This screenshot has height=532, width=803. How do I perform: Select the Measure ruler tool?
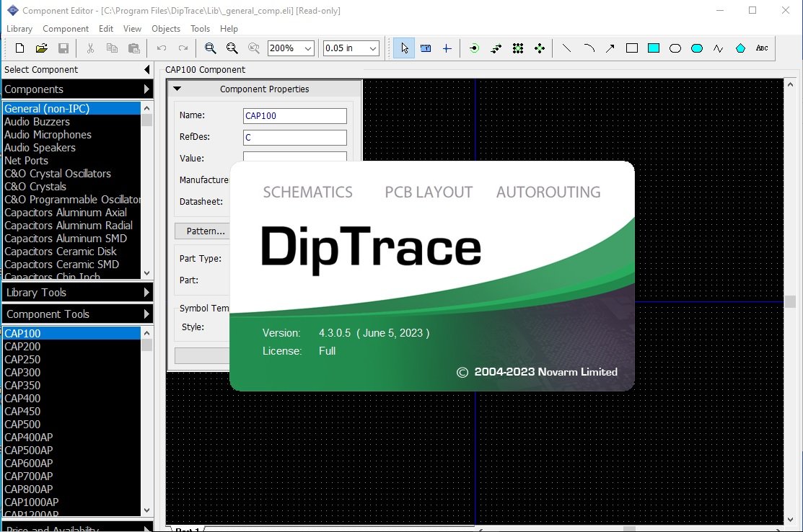click(425, 48)
